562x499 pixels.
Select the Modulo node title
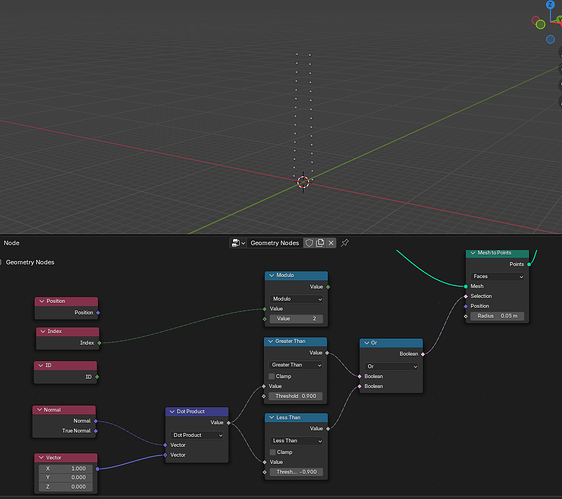pos(285,275)
